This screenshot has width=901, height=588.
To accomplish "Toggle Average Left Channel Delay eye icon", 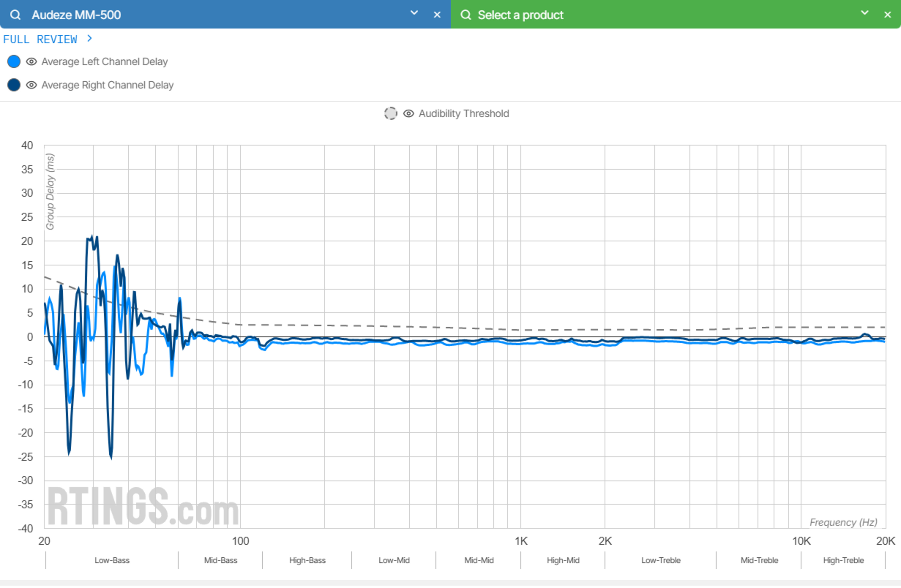I will point(31,62).
